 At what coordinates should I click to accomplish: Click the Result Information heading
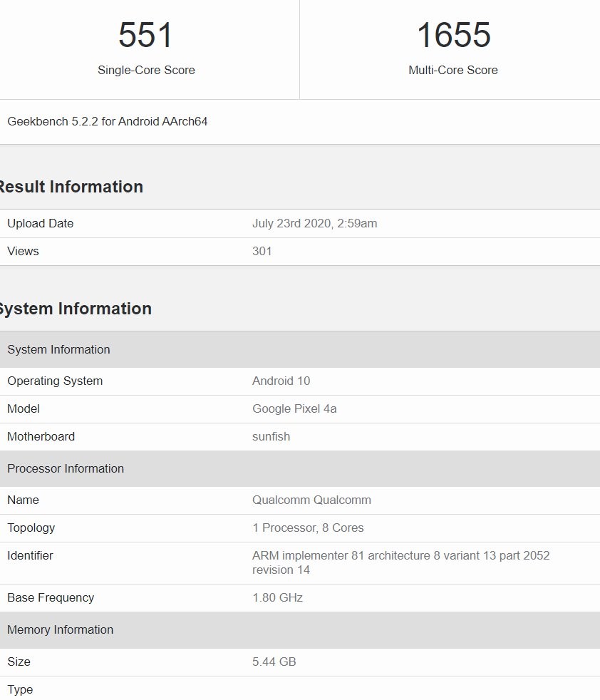(x=71, y=187)
